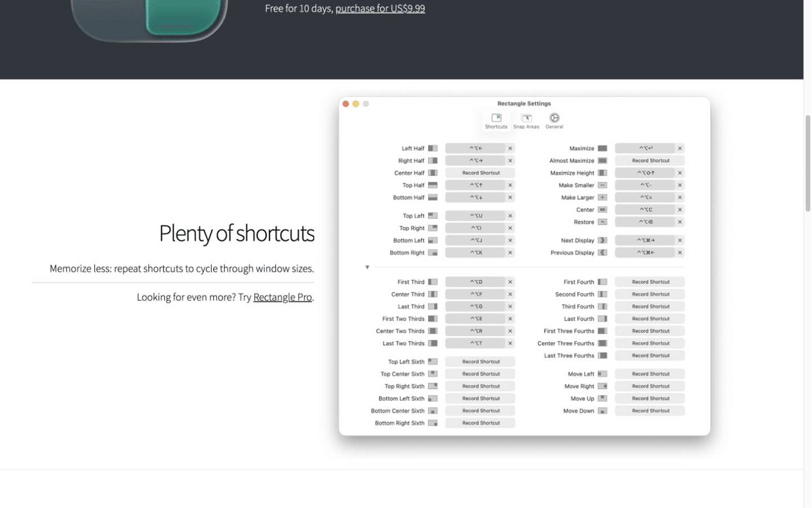Clear the Restore shortcut
Viewport: 812px width, 508px height.
(680, 222)
